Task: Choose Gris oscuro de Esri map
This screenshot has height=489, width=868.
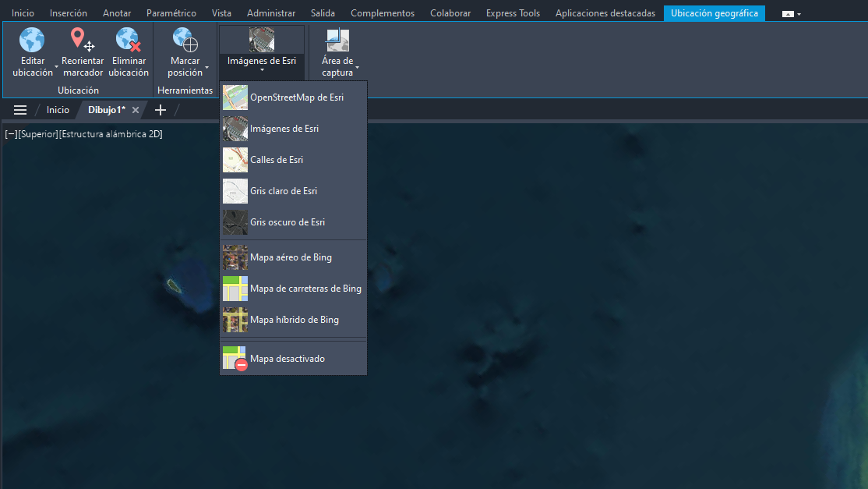Action: pyautogui.click(x=294, y=222)
